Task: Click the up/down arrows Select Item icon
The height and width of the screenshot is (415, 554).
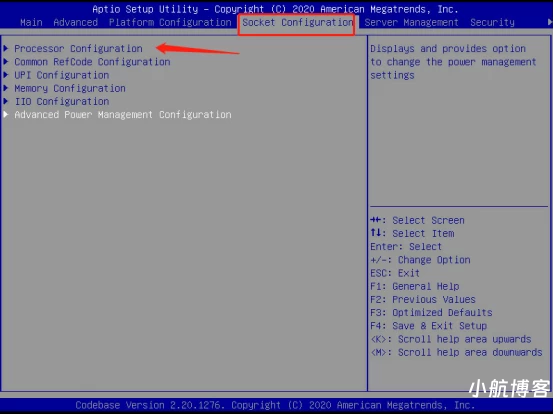Action: [376, 233]
